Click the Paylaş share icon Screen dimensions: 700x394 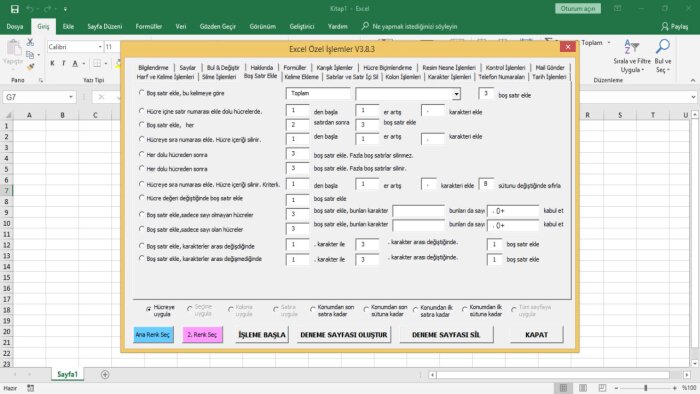(665, 26)
